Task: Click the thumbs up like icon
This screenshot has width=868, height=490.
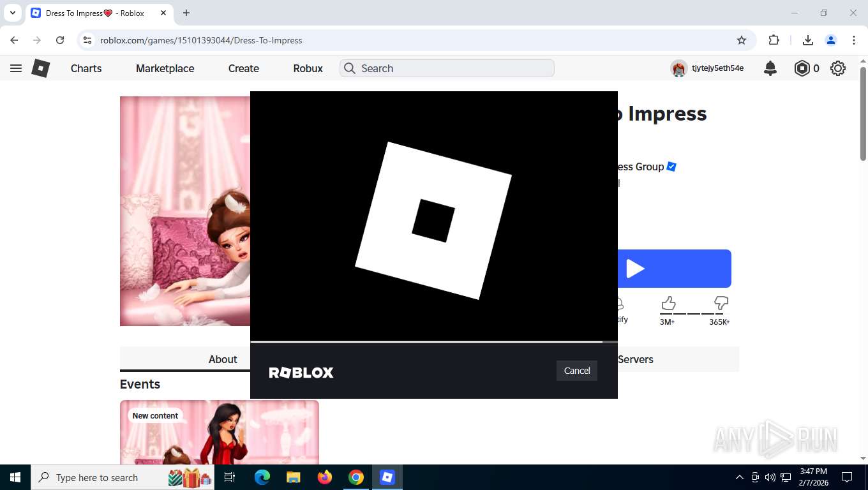Action: click(668, 303)
